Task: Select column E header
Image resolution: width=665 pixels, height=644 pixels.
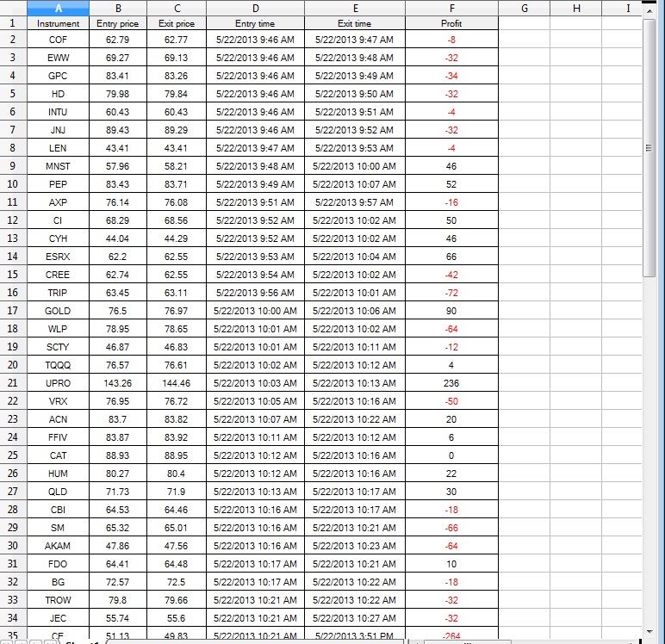Action: coord(355,8)
